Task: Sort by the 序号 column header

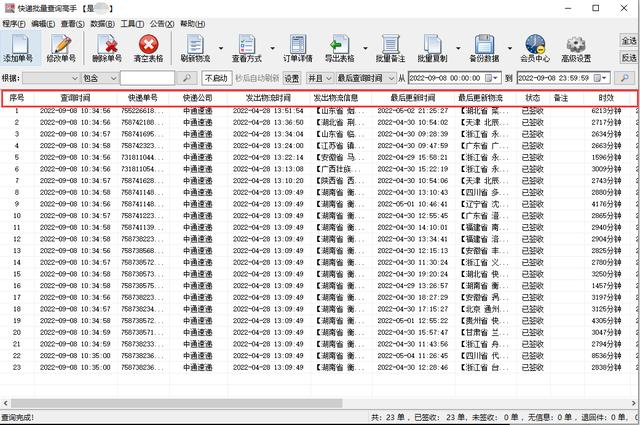Action: tap(17, 98)
